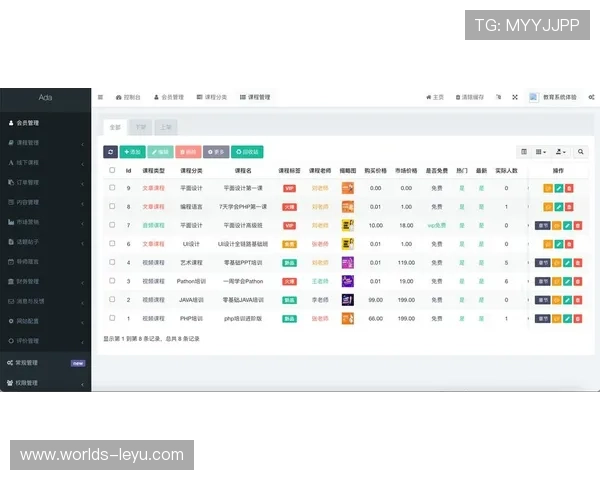The height and width of the screenshot is (480, 600).
Task: Toggle the table card view icon
Action: tap(524, 152)
